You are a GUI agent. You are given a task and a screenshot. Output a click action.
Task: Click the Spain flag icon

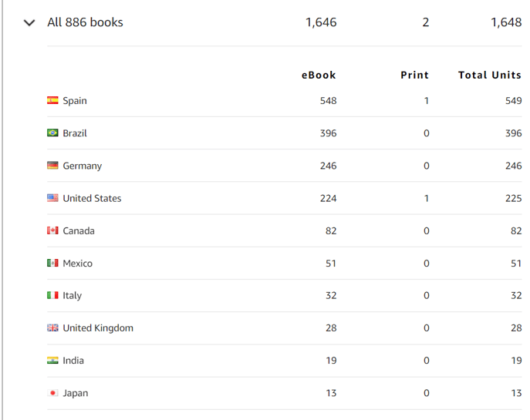tap(52, 100)
